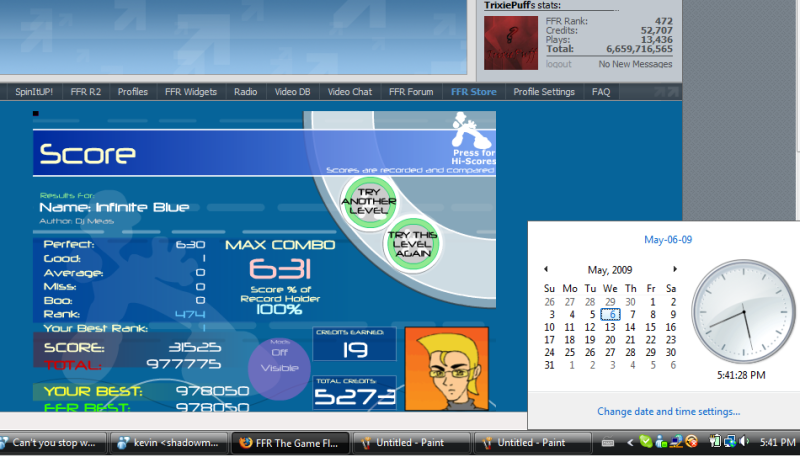
Task: Open the volume icon in system tray
Action: (743, 441)
